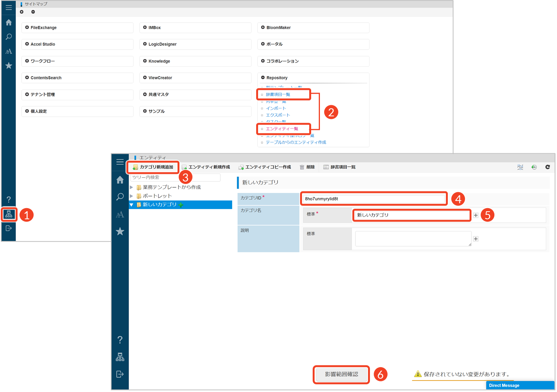Expand the ポートレット tree folder

coord(132,196)
